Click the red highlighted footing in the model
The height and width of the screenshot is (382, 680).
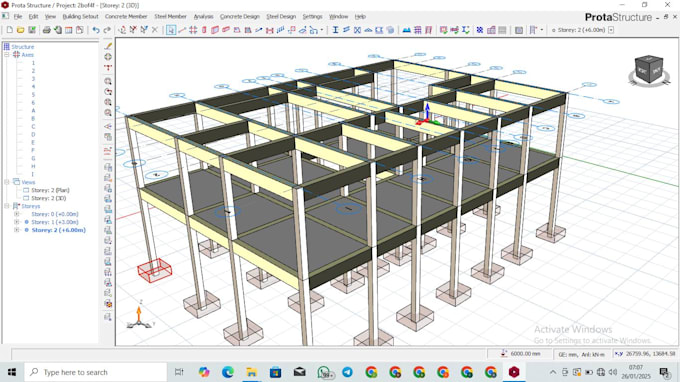click(x=154, y=270)
